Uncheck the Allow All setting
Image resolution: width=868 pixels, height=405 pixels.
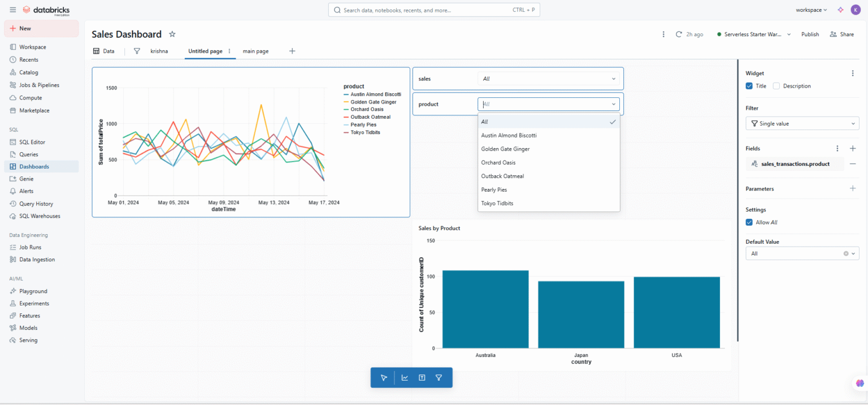pos(749,222)
